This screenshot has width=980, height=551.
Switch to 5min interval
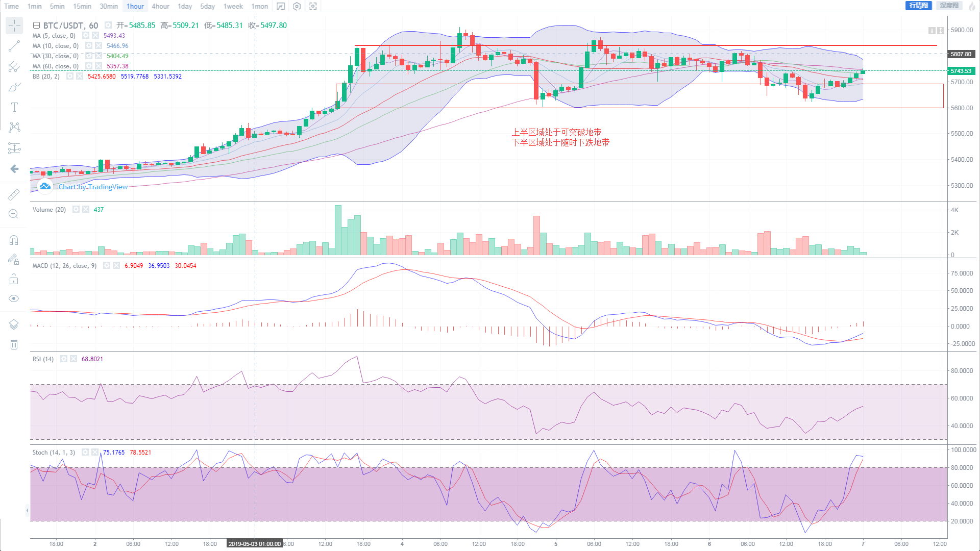(x=57, y=6)
